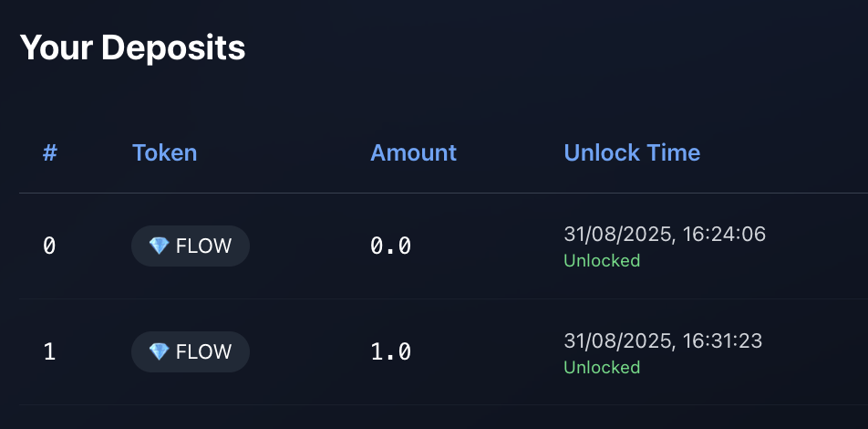Image resolution: width=868 pixels, height=429 pixels.
Task: Click the 31/08/2025 date in row 1
Action: pos(618,341)
